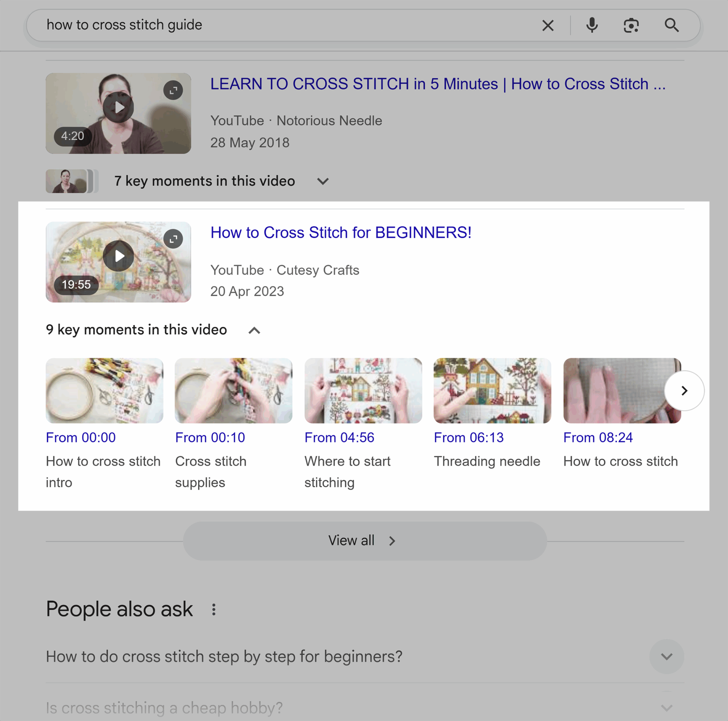Advance the key moments carousel with next arrow
728x721 pixels.
pyautogui.click(x=684, y=391)
